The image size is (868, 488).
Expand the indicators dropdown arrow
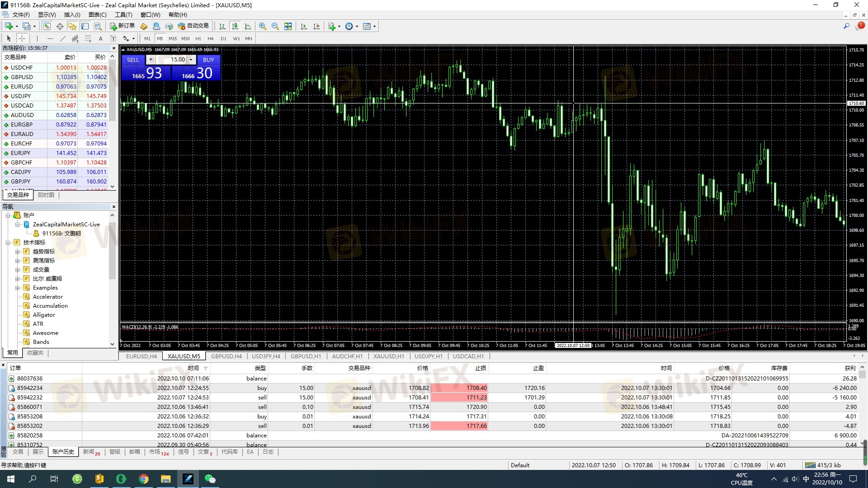click(339, 26)
